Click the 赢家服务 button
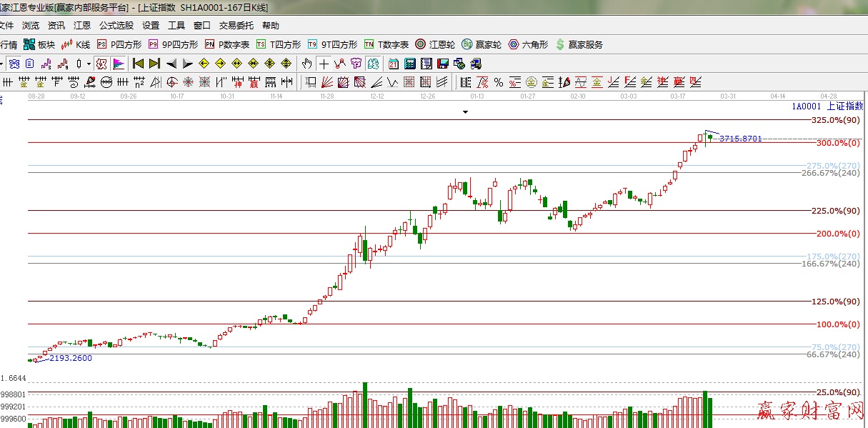868x428 pixels. pos(579,44)
